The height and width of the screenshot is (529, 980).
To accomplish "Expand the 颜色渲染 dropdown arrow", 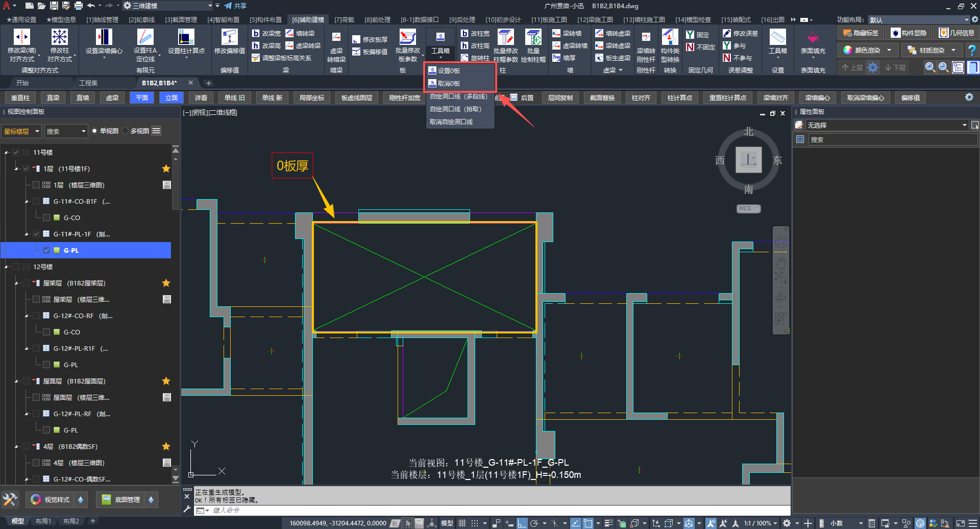I will pos(889,50).
